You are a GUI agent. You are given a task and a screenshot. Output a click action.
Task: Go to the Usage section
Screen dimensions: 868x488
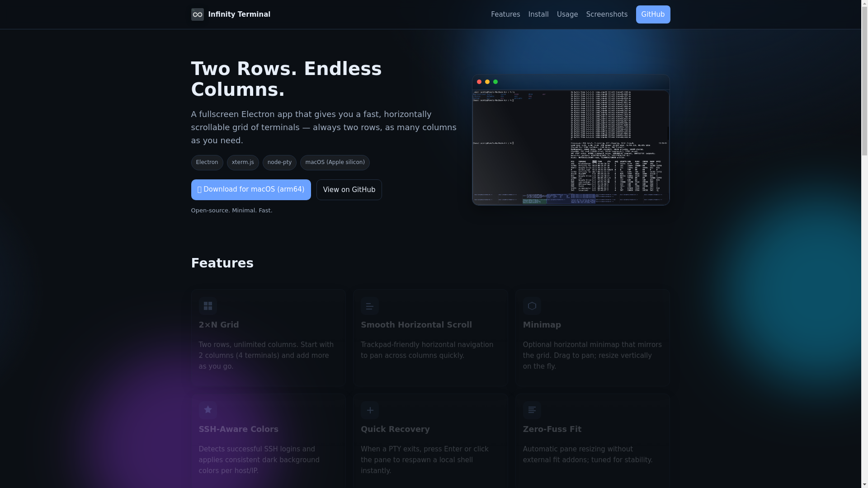(x=567, y=14)
